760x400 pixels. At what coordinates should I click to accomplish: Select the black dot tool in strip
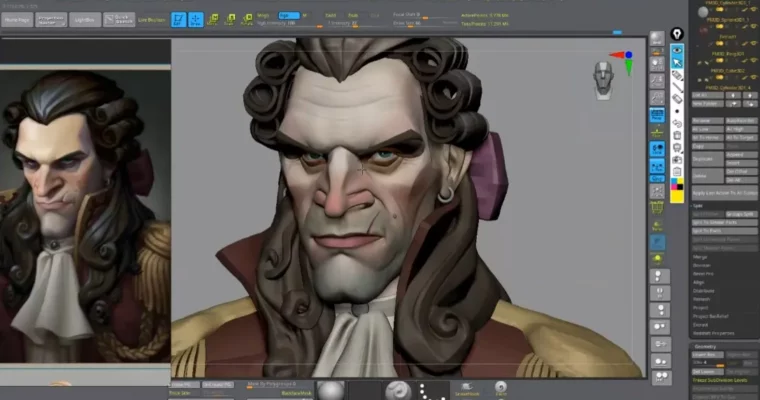click(677, 111)
